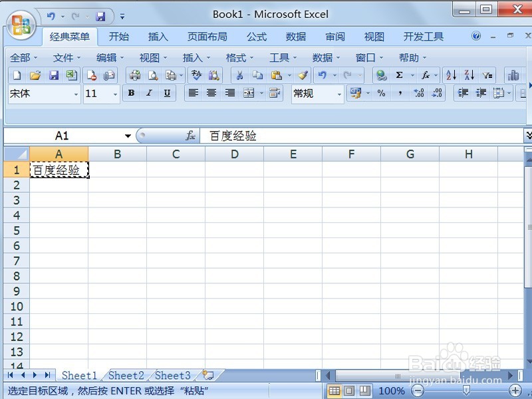This screenshot has width=532, height=399.
Task: Click the Print Preview icon
Action: pyautogui.click(x=153, y=75)
